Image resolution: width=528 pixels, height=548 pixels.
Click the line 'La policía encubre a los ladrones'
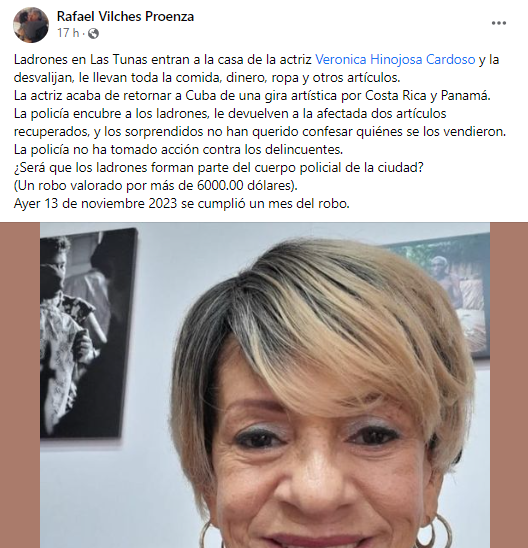pos(230,114)
